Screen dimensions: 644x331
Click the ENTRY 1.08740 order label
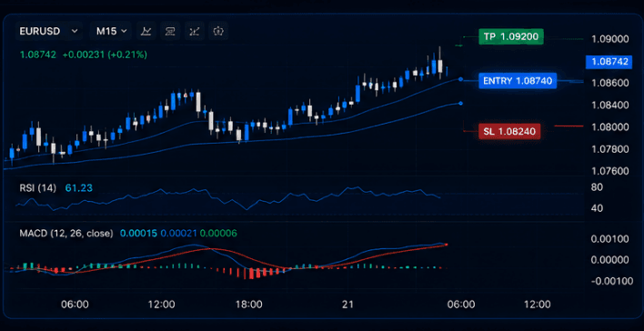click(518, 81)
